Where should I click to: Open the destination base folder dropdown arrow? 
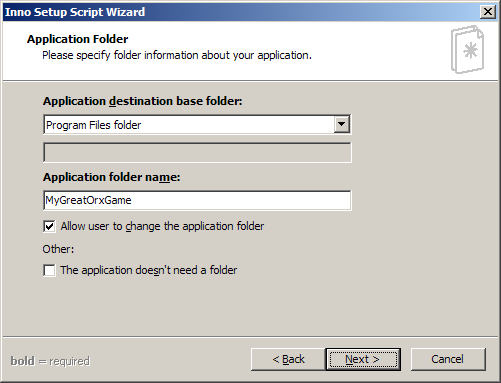coord(341,125)
